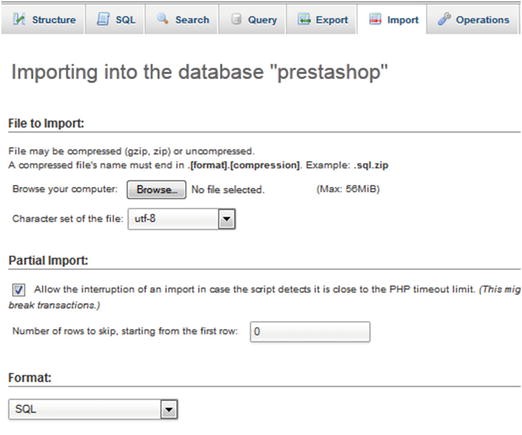Click the 'Character set of the file:' label

[68, 219]
